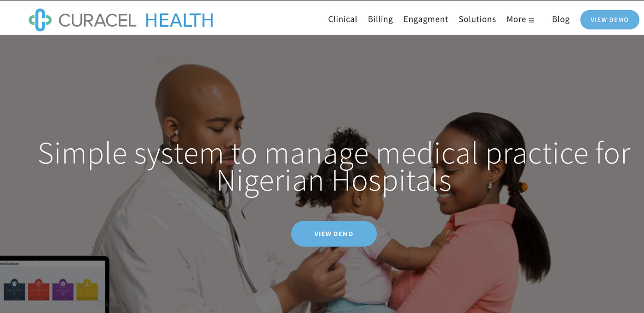Open the hamburger icon beside More
The height and width of the screenshot is (313, 644).
tap(531, 20)
